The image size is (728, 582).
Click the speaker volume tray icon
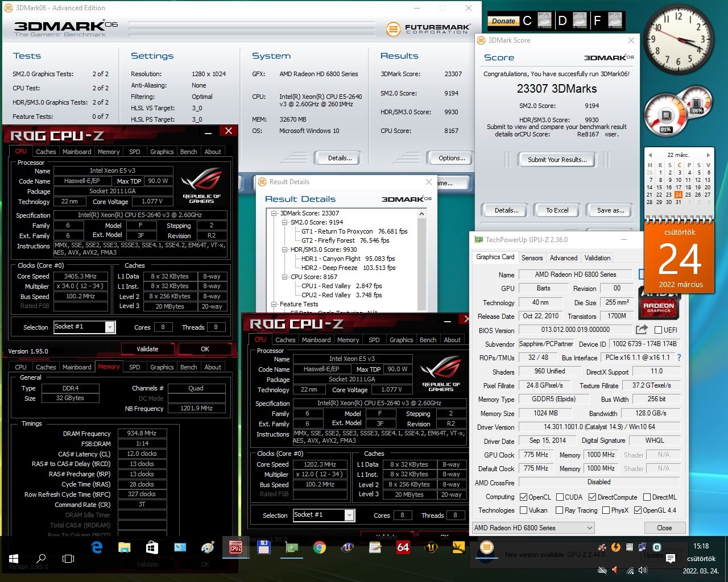pos(643,571)
